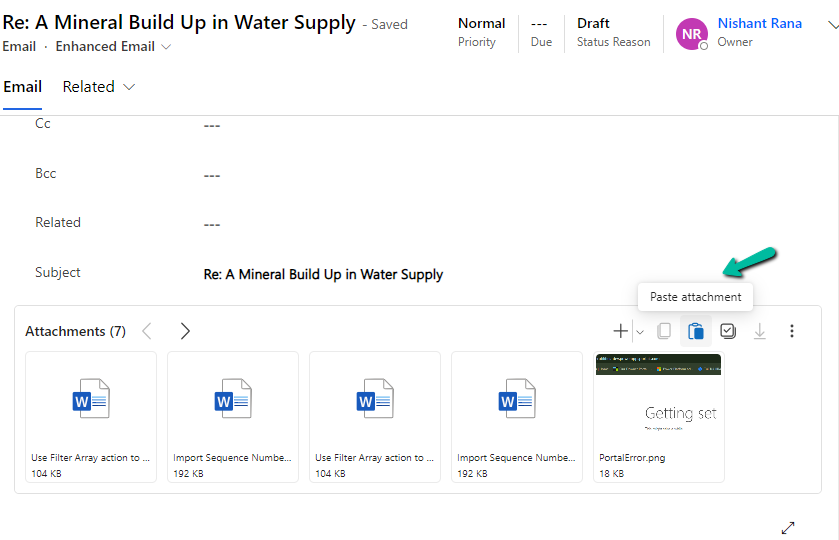
Task: Expand the header details chevron
Action: pyautogui.click(x=833, y=25)
